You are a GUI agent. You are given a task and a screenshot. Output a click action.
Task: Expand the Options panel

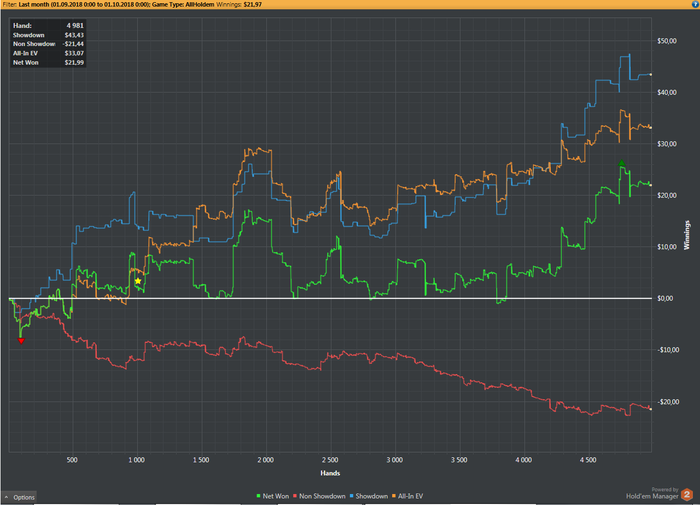(x=19, y=497)
